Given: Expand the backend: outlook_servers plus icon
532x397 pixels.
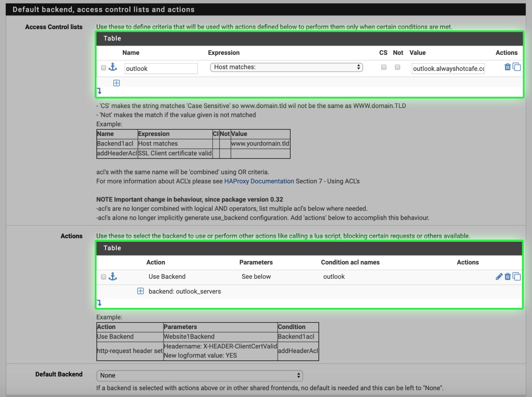Looking at the screenshot, I should coord(141,291).
